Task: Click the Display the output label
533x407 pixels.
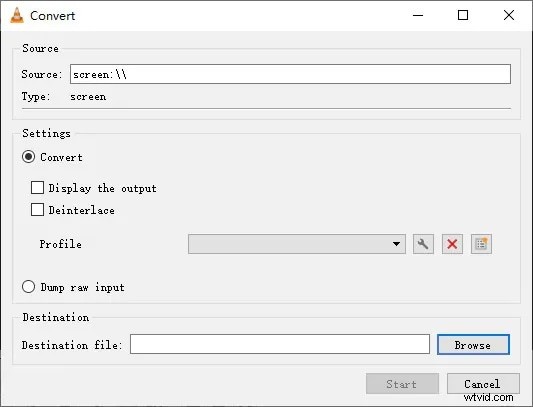Action: tap(103, 188)
